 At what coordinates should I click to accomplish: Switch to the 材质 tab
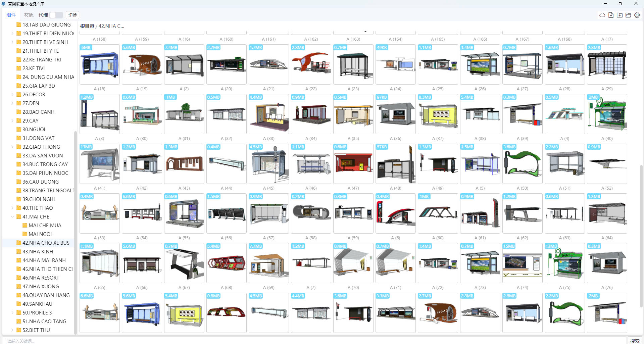pyautogui.click(x=29, y=15)
